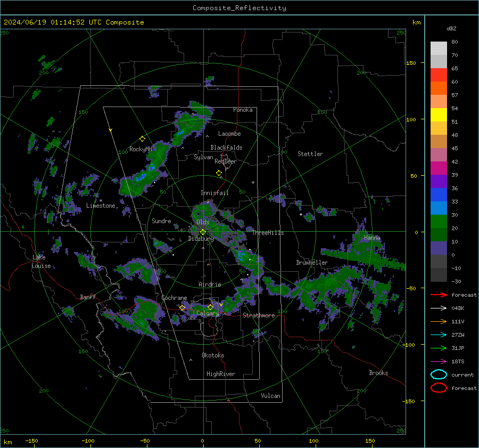Click the dBZ legend heading
479x448 pixels.
pos(451,29)
